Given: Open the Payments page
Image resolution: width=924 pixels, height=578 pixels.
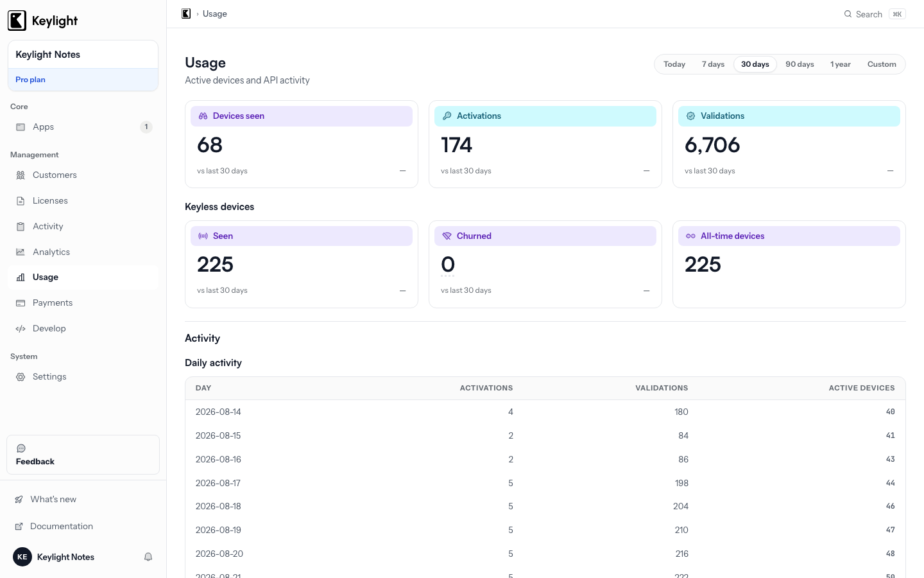Looking at the screenshot, I should coord(83,303).
